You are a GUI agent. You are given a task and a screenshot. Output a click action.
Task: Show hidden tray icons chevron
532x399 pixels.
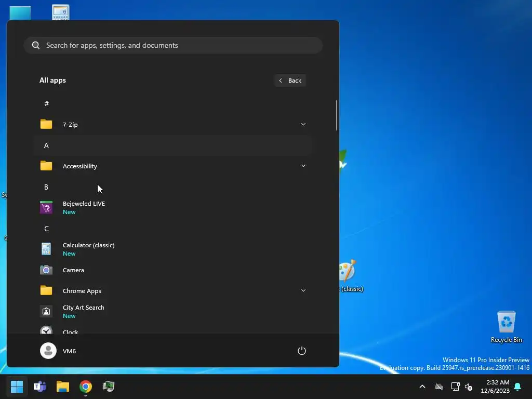click(x=422, y=387)
